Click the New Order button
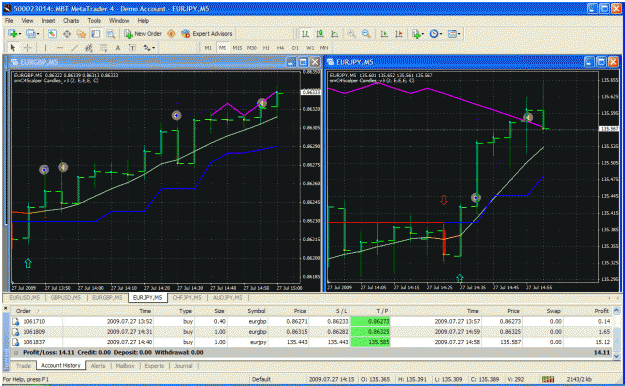This screenshot has height=386, width=625. pos(143,34)
